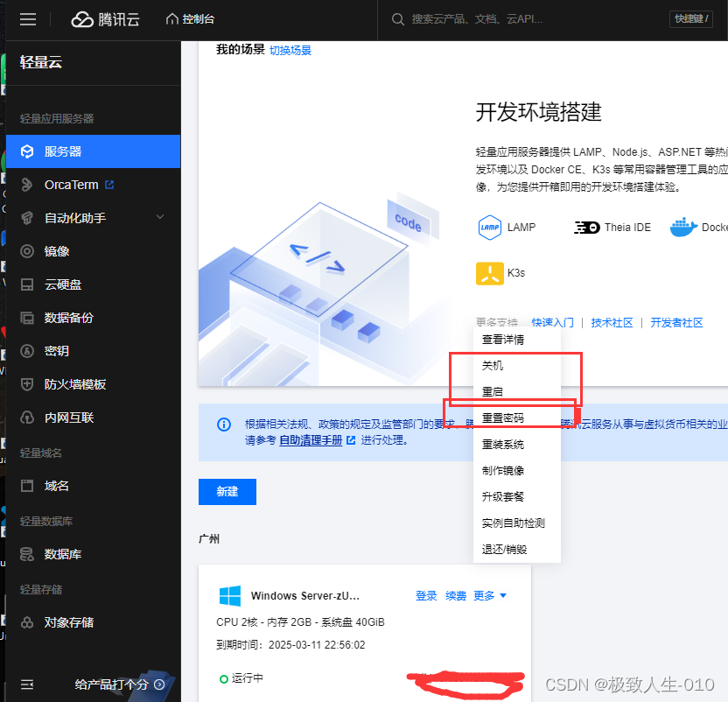Click the 自动化助手 icon
This screenshot has height=702, width=728.
(x=27, y=218)
